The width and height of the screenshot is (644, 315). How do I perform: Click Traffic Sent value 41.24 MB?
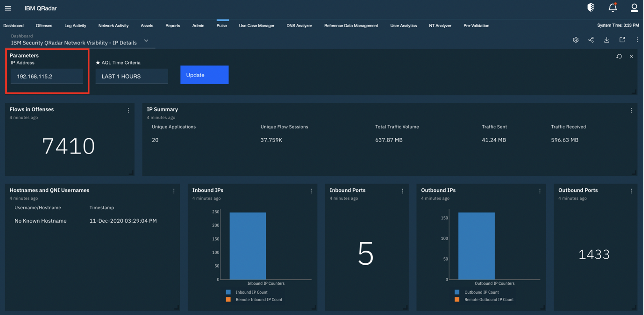click(x=494, y=140)
